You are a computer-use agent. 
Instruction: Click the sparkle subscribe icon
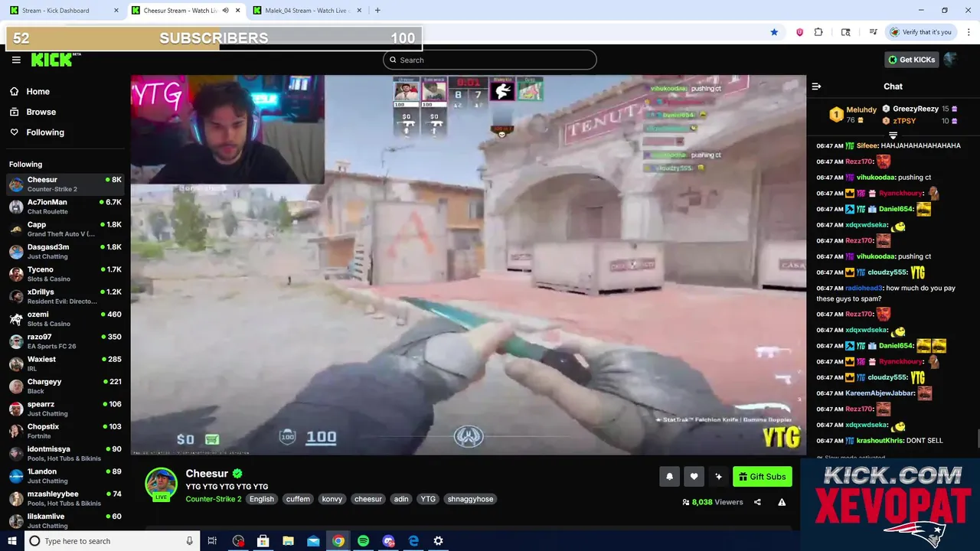tap(718, 477)
